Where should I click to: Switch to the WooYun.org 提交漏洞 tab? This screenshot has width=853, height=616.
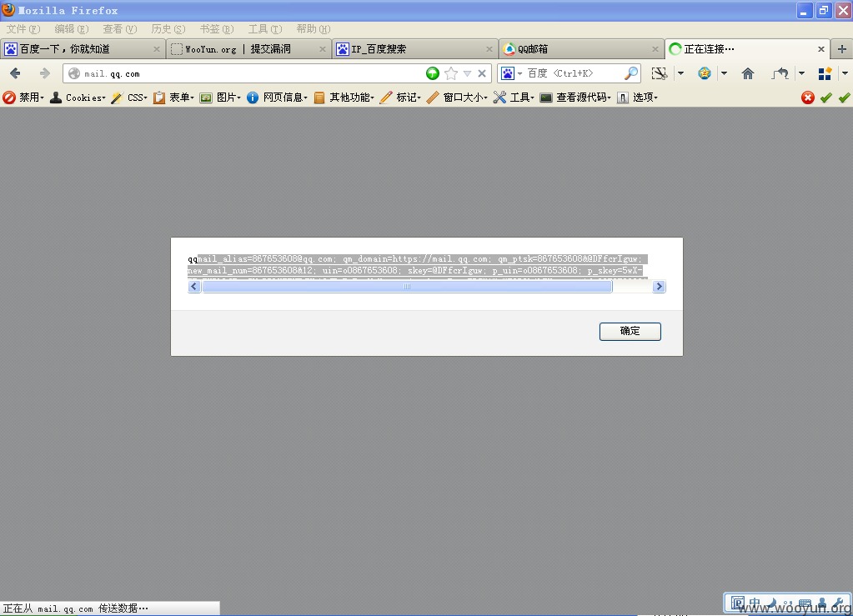click(248, 49)
